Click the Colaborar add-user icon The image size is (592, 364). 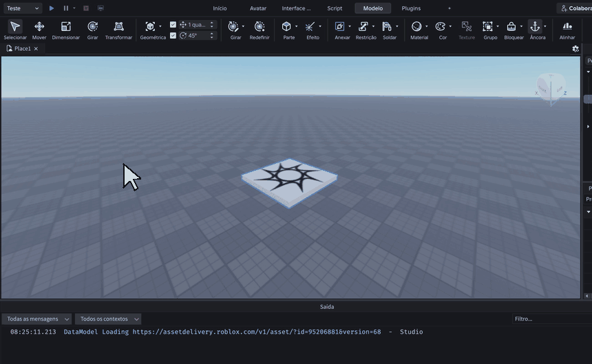[x=564, y=8]
